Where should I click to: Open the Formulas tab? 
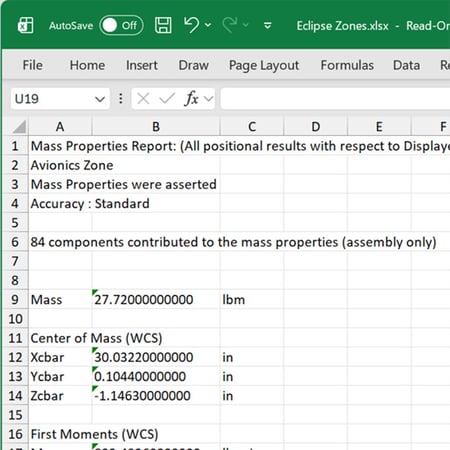pos(347,65)
